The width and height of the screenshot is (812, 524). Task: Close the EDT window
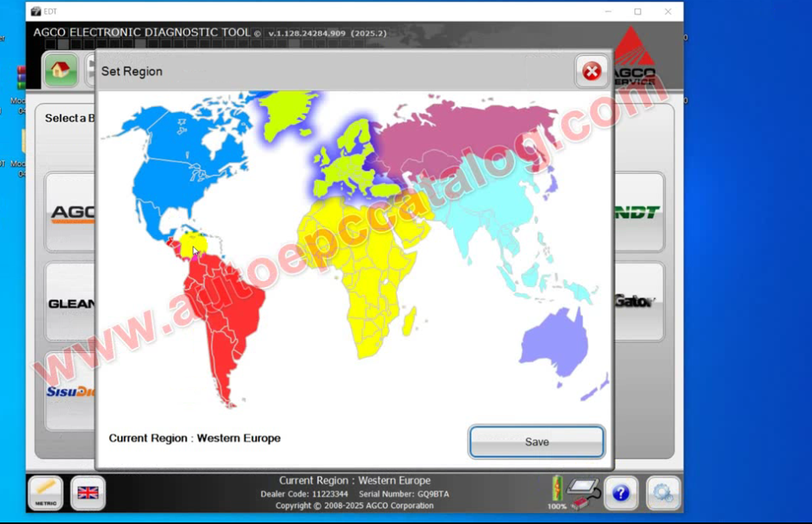click(668, 12)
